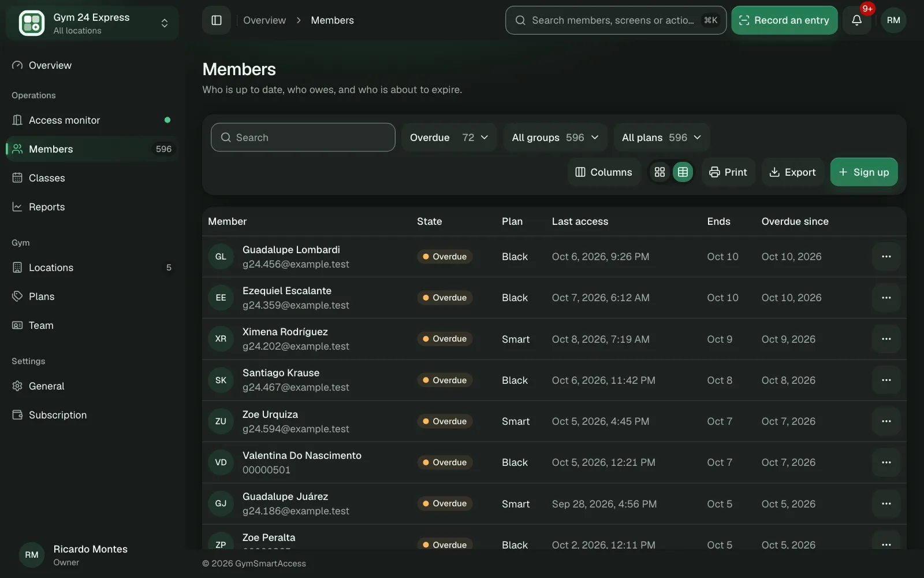Open the Overdue state filter dropdown
Viewport: 924px width, 578px height.
[x=449, y=138]
